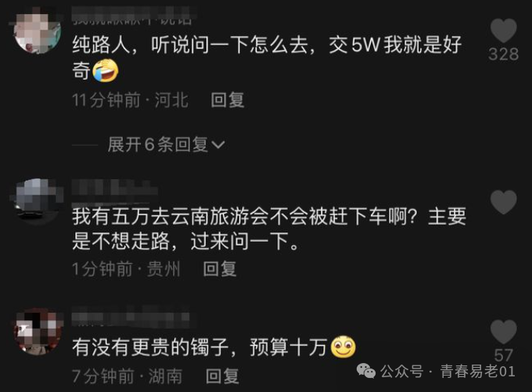Screen dimensions: 532x392
Task: Expand the 6 hidden replies
Action: point(166,145)
